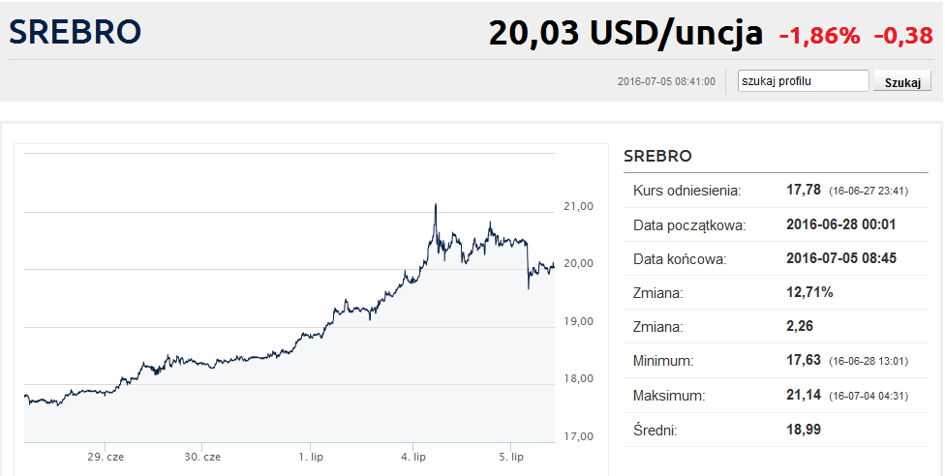
Task: Click the '5. lip' axis label
Action: click(x=511, y=457)
